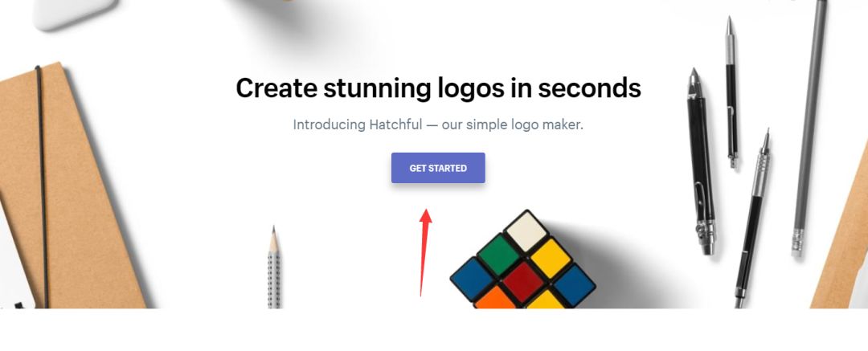The height and width of the screenshot is (351, 868).
Task: Click the wooden pencil with dotted grip
Action: (x=273, y=267)
